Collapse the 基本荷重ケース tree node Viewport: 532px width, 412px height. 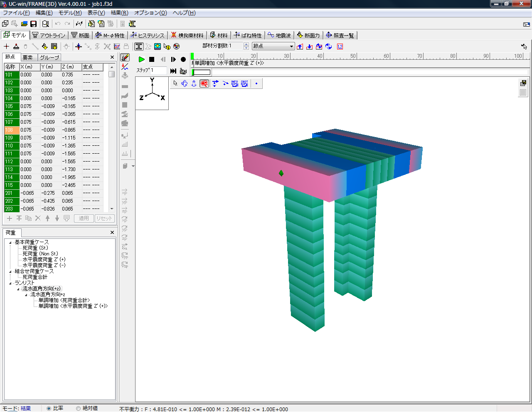coord(10,242)
